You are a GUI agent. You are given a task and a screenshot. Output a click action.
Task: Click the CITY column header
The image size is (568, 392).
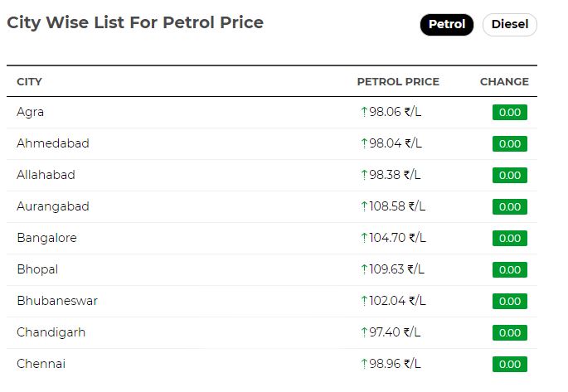click(x=29, y=82)
